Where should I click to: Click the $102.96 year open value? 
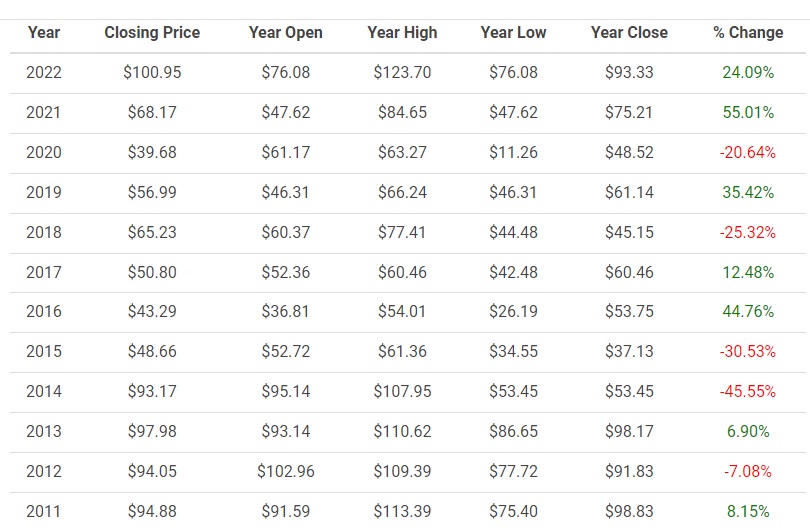click(x=286, y=472)
